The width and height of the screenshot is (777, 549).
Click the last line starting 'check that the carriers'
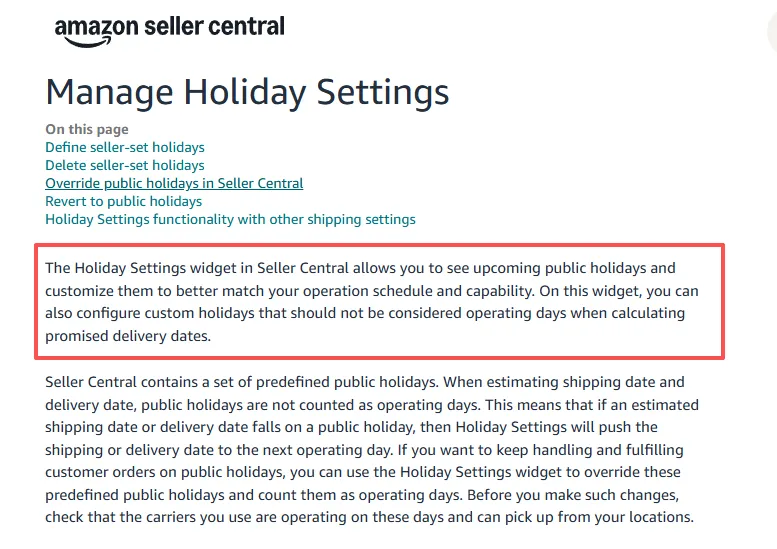pos(369,518)
